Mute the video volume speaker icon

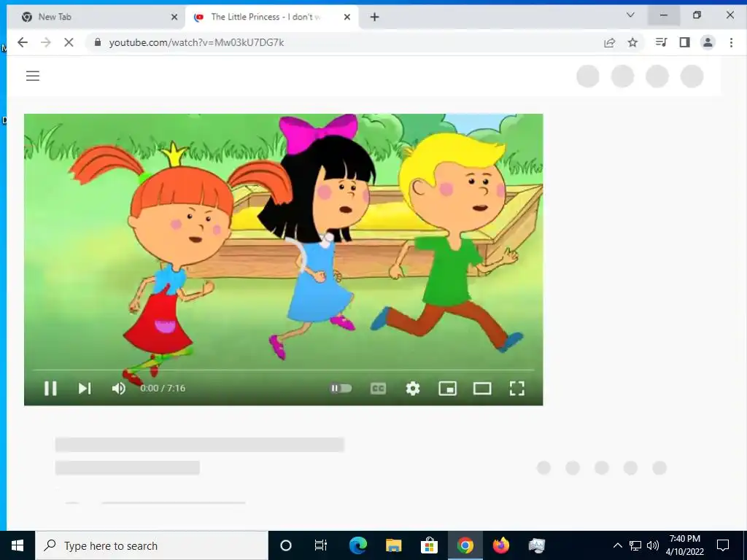pos(119,389)
